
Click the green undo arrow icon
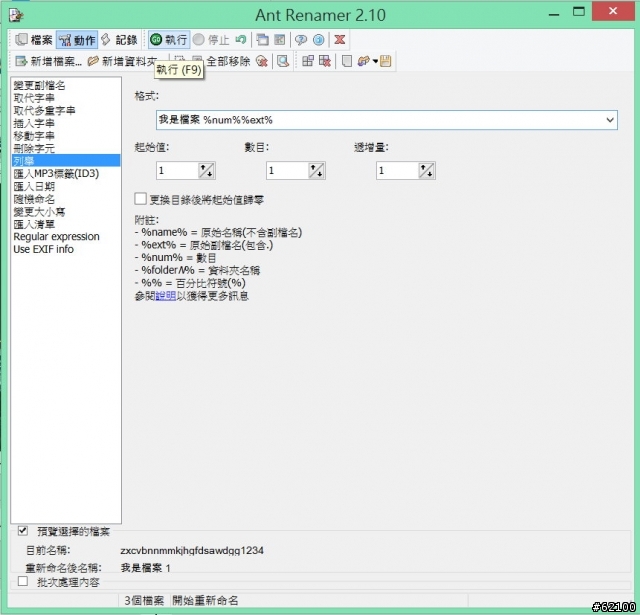[240, 40]
